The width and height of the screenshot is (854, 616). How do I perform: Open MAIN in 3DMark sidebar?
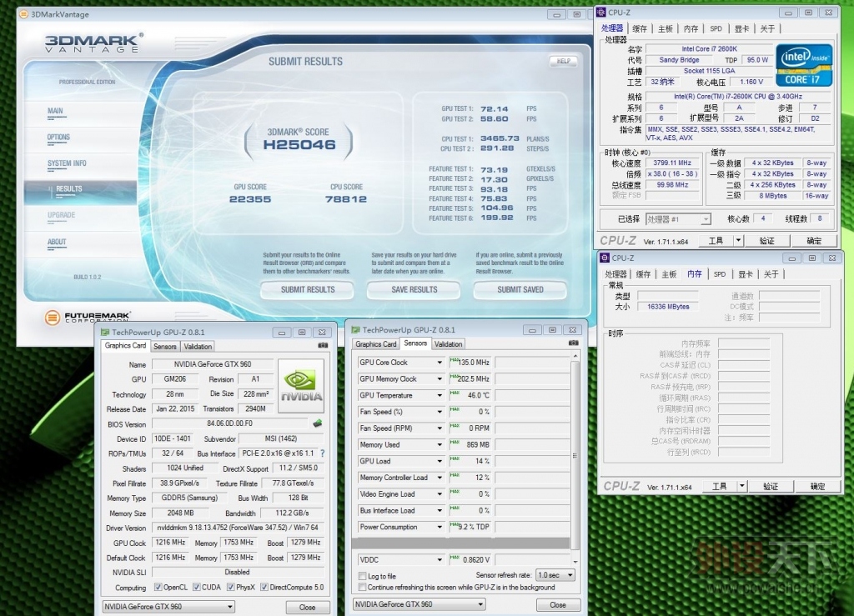click(x=55, y=111)
